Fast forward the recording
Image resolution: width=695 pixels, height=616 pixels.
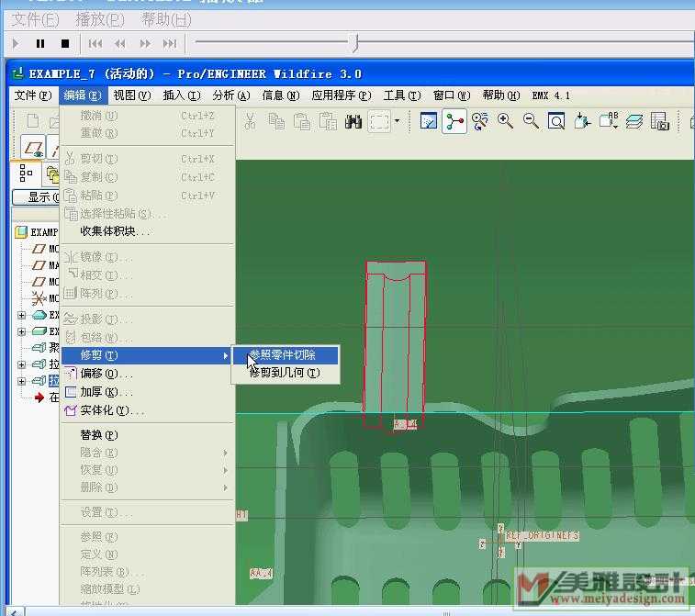144,43
